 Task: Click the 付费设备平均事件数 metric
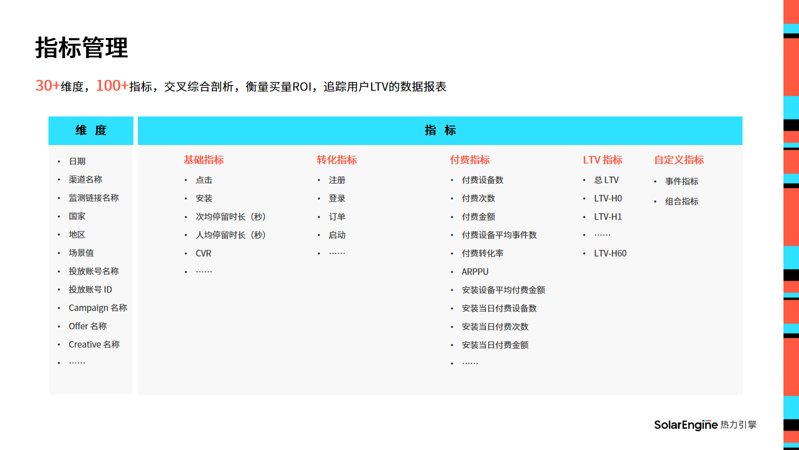pyautogui.click(x=499, y=235)
